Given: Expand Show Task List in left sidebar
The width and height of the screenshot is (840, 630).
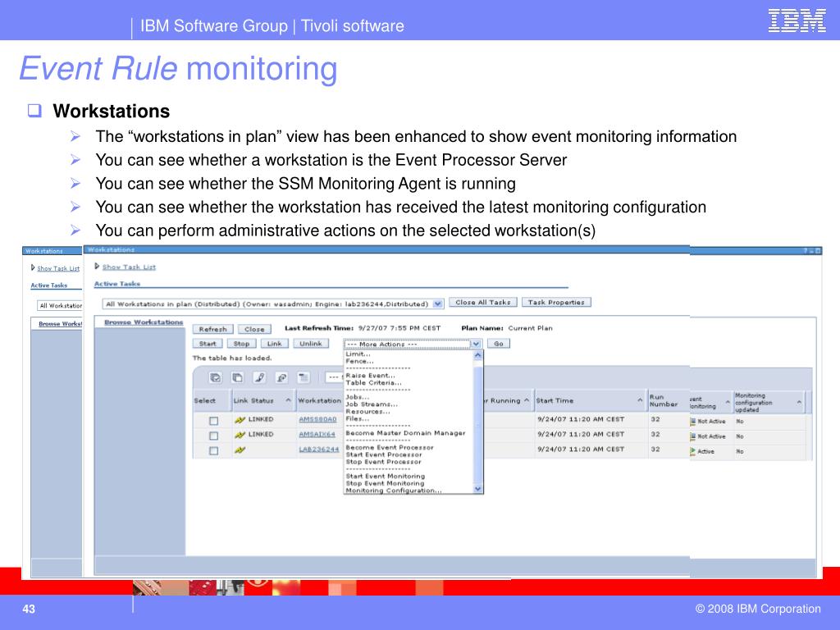Looking at the screenshot, I should pyautogui.click(x=33, y=268).
